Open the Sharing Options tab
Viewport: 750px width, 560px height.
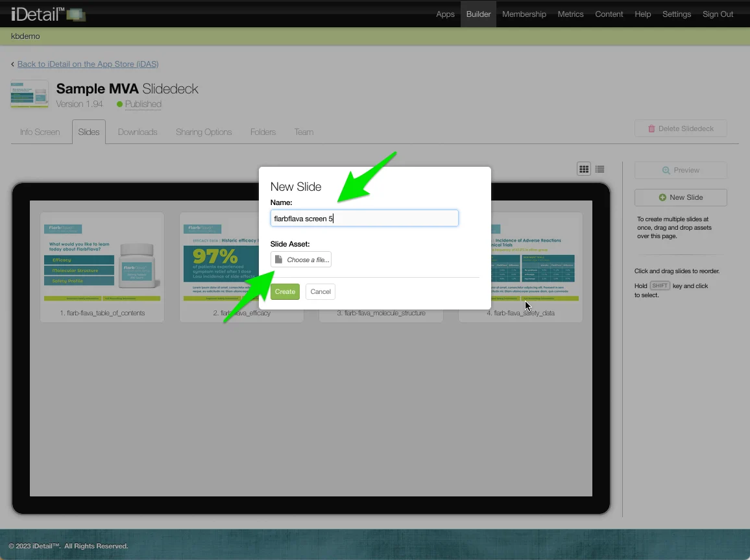click(203, 132)
